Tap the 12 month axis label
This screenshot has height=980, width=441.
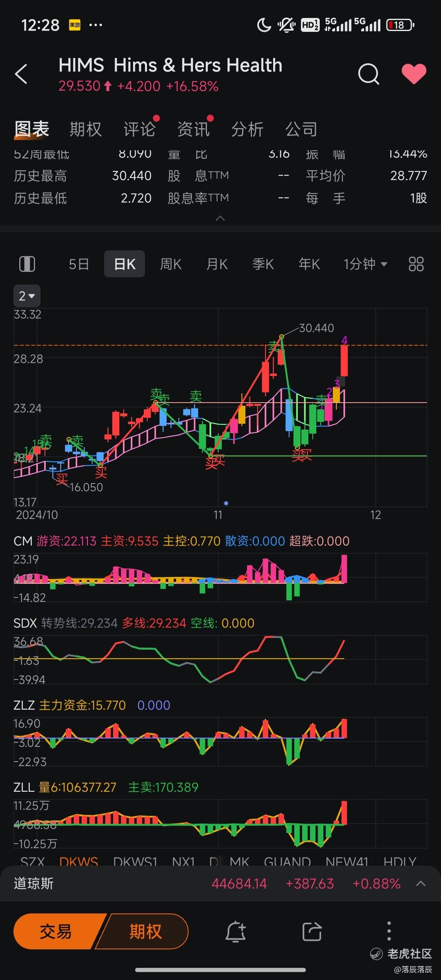pyautogui.click(x=376, y=515)
